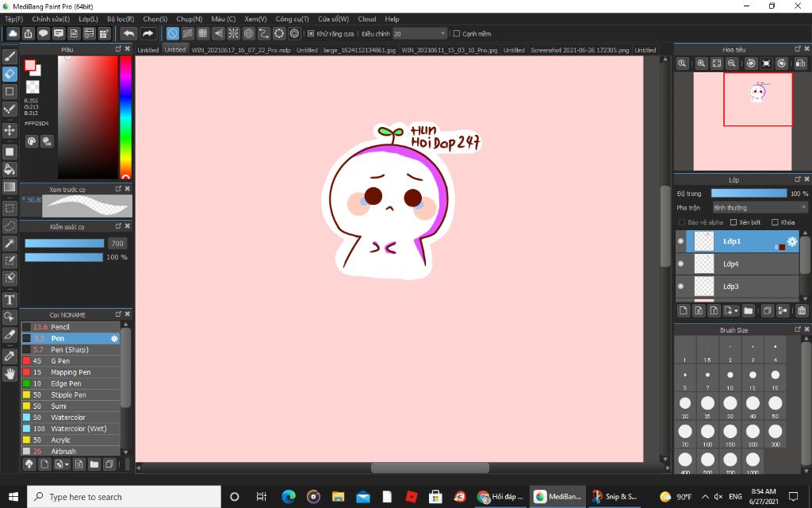The width and height of the screenshot is (812, 508).
Task: Open Lớp1 layer settings gear
Action: pos(792,241)
